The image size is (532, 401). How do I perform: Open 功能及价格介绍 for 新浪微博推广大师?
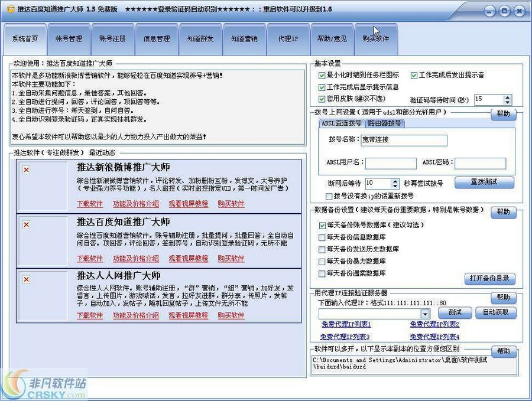[136, 204]
